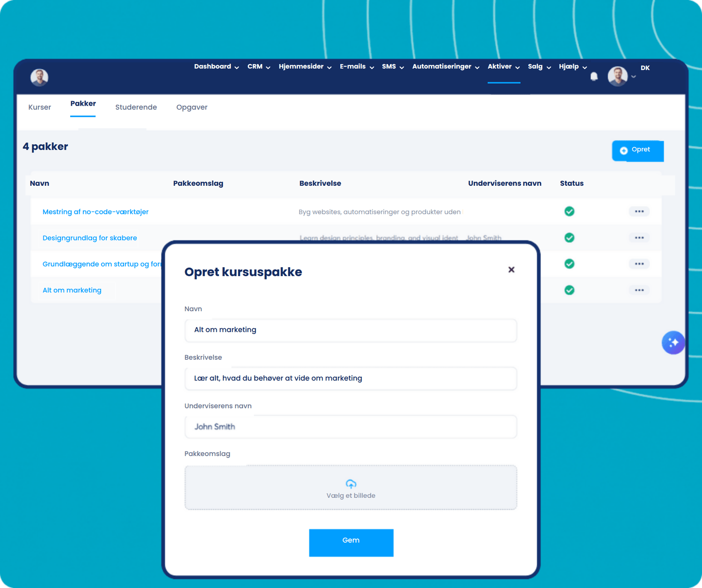The height and width of the screenshot is (588, 702).
Task: Open the Opgaver tab
Action: (x=192, y=107)
